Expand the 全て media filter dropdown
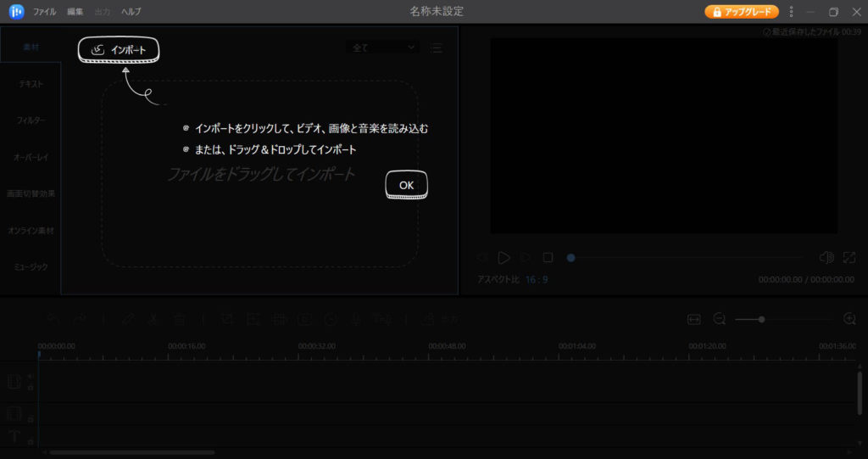 coord(383,48)
